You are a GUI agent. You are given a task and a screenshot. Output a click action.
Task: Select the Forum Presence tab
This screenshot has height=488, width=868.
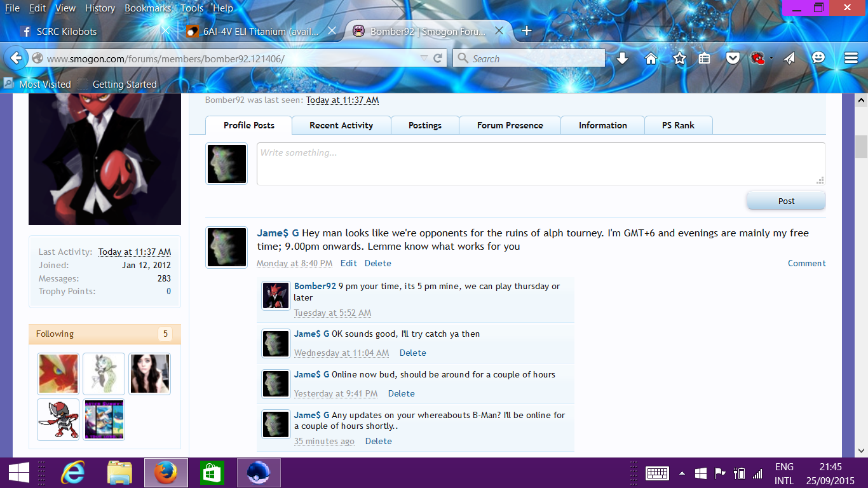point(510,125)
